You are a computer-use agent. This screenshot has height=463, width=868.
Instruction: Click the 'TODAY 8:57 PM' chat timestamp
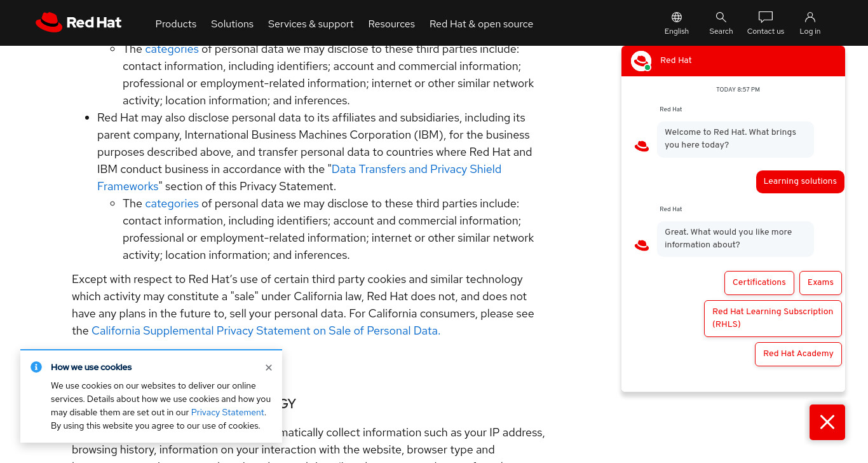tap(738, 90)
